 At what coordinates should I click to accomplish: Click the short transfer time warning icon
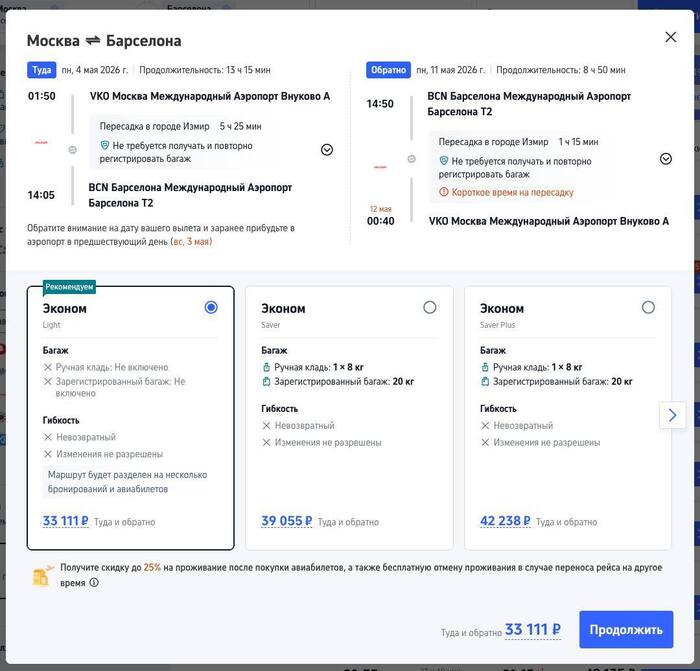point(444,192)
